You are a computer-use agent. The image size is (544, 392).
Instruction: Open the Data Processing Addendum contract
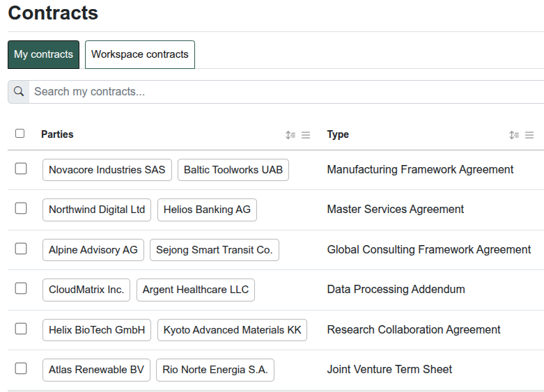click(x=396, y=290)
